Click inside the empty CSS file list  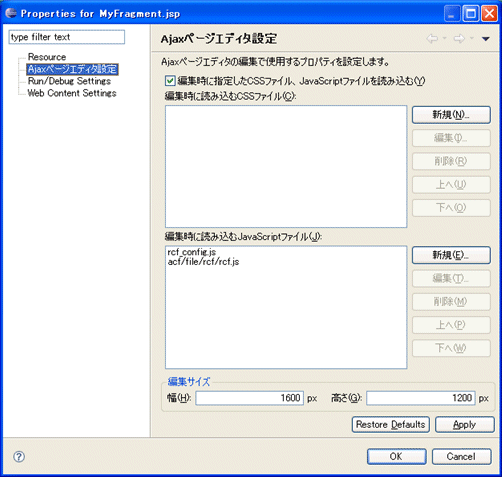click(286, 167)
